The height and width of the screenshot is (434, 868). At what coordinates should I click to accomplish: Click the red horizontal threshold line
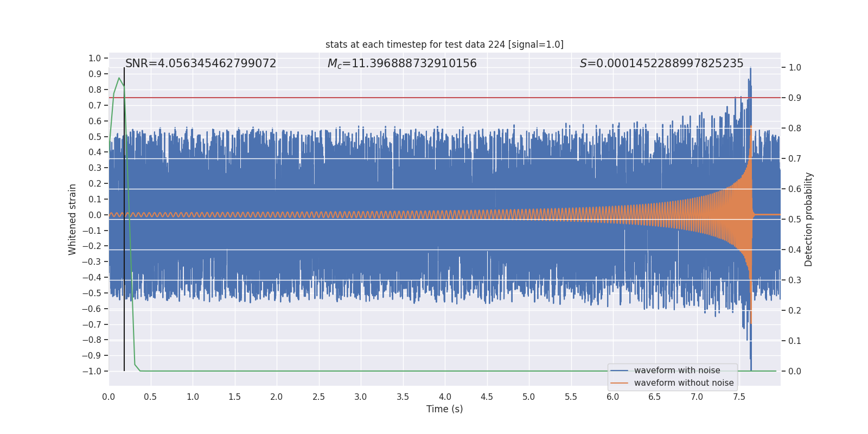pyautogui.click(x=434, y=98)
